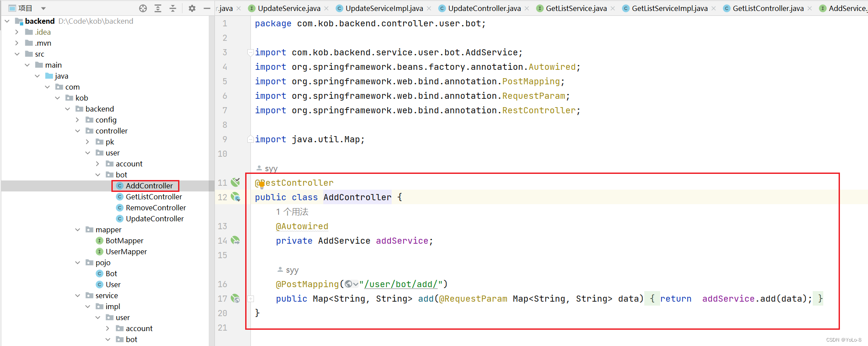Screen dimensions: 868x346
Task: Click the addService field name on line 14
Action: pyautogui.click(x=402, y=241)
